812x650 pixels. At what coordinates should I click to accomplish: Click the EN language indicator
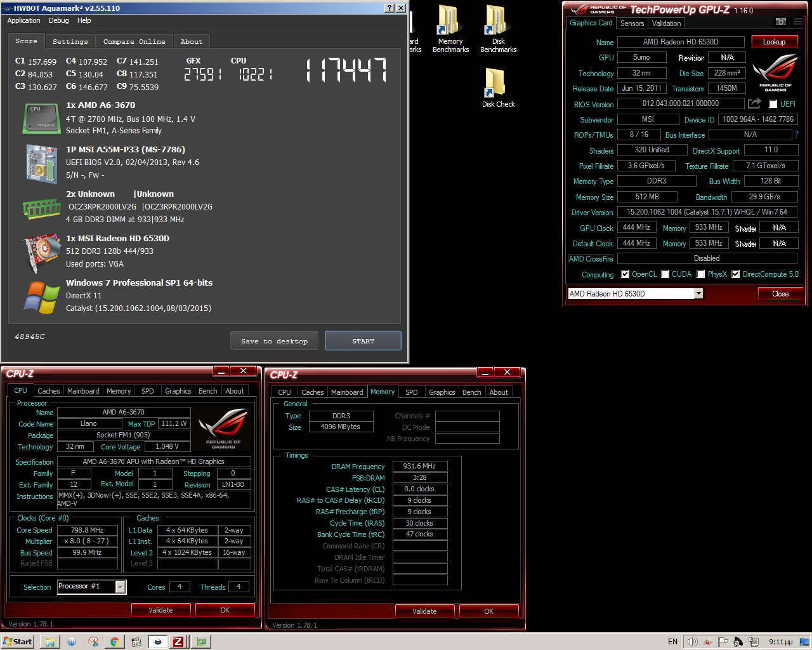(672, 642)
